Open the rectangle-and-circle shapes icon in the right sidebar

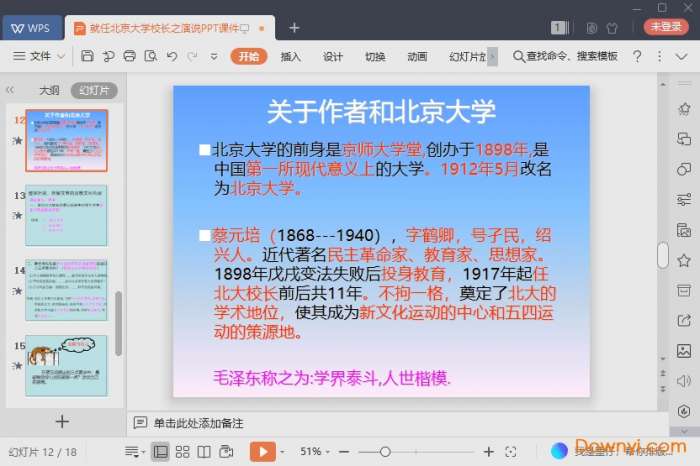click(684, 170)
